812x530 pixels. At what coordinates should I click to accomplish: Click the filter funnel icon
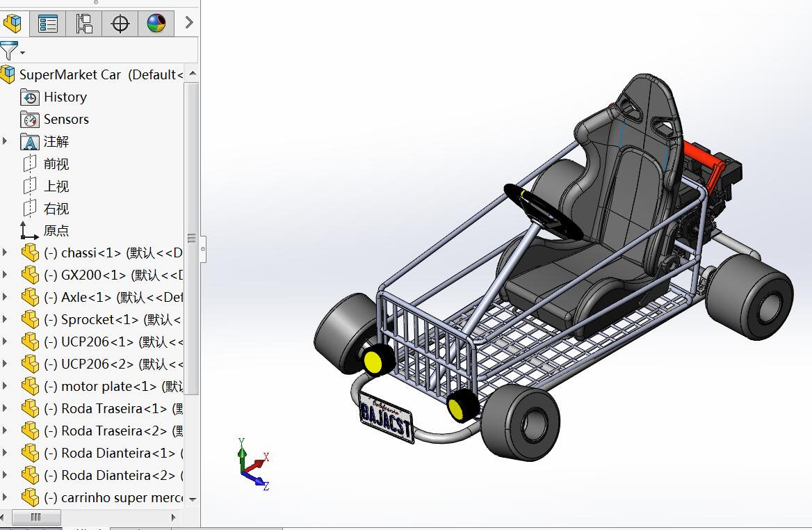pos(9,50)
